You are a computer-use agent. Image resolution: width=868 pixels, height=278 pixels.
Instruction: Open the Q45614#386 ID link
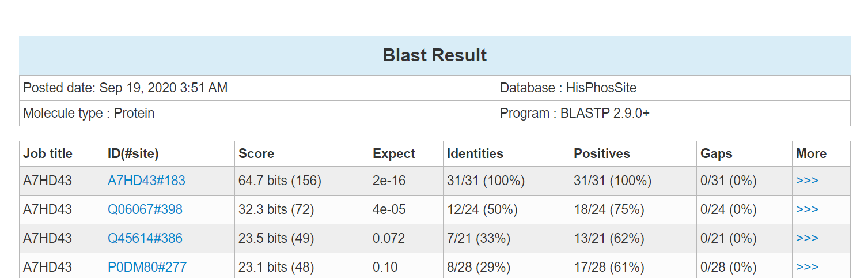pyautogui.click(x=145, y=238)
